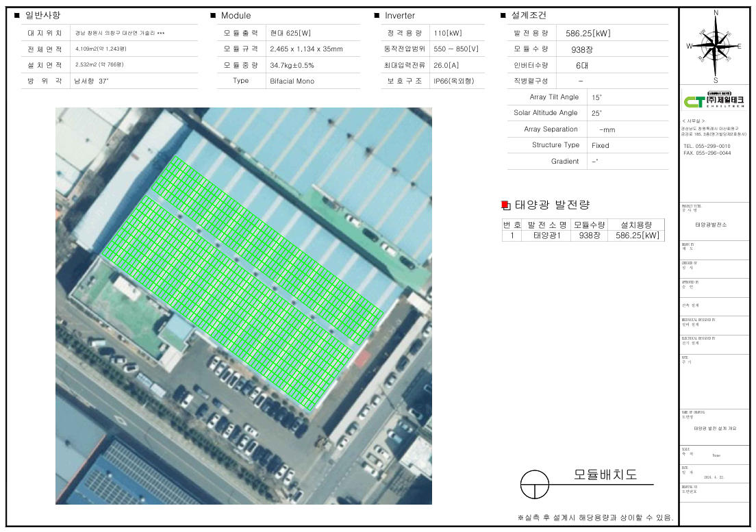Click the CT Cheiltech company logo
Viewport: 756px width, 532px height.
714,101
